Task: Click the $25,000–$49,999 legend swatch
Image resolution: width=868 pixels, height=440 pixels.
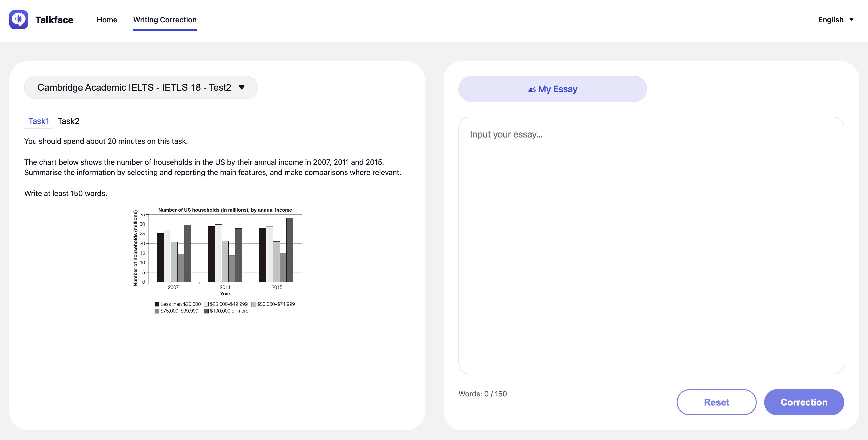Action: coord(206,304)
